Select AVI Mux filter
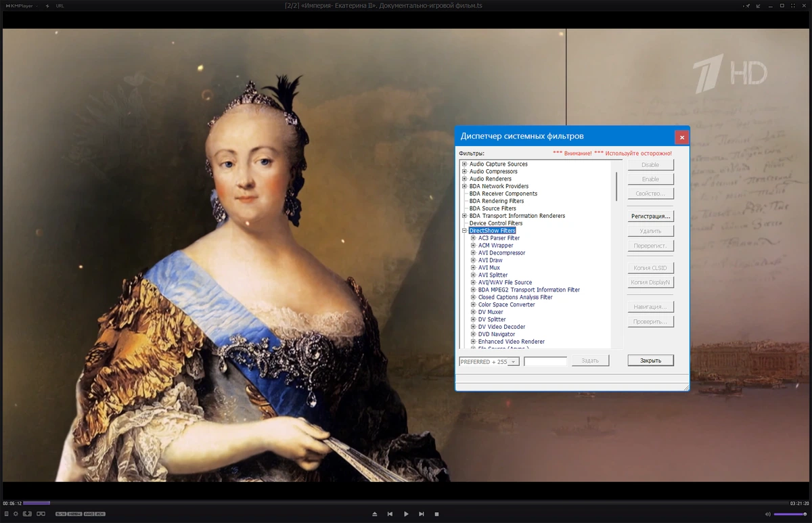The height and width of the screenshot is (523, 812). pyautogui.click(x=489, y=268)
